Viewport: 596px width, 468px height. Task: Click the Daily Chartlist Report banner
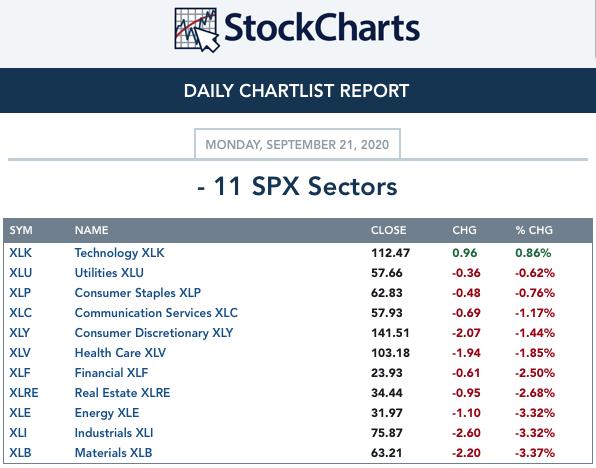click(x=298, y=90)
